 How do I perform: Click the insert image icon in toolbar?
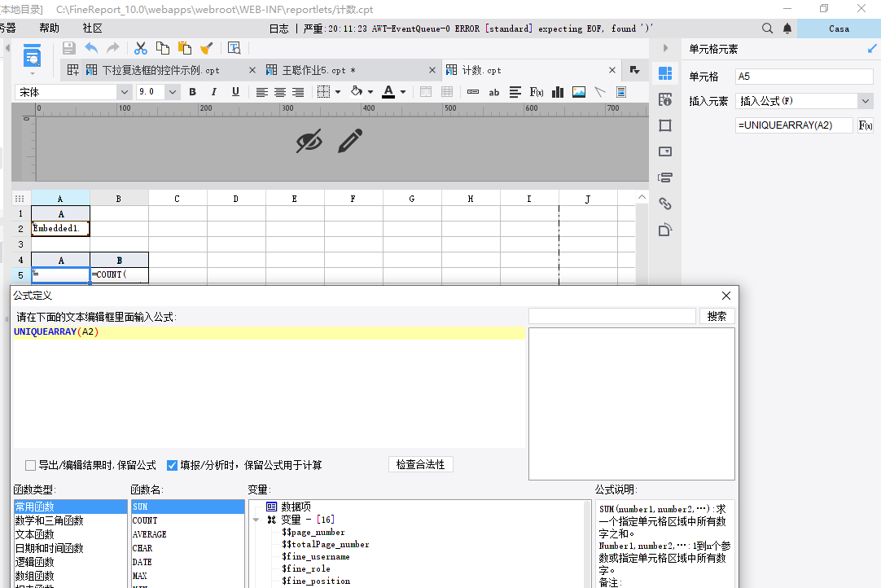coord(579,92)
